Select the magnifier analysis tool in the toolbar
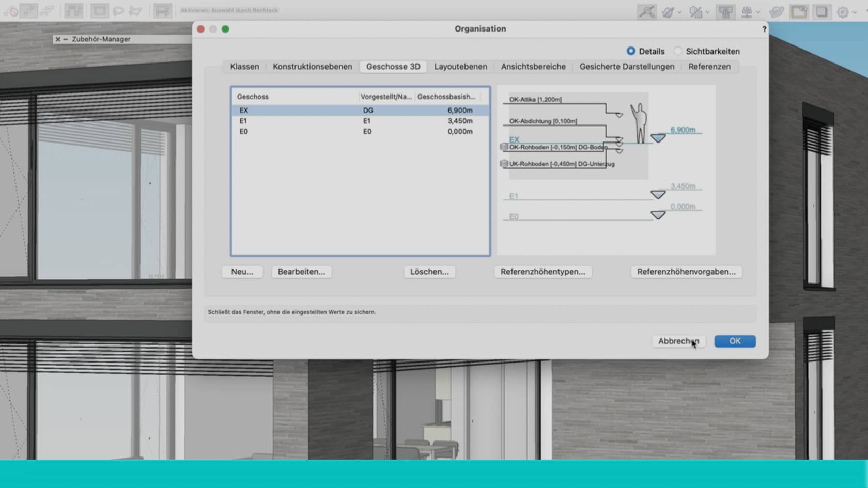Screen dimensions: 868x488 pyautogui.click(x=648, y=11)
